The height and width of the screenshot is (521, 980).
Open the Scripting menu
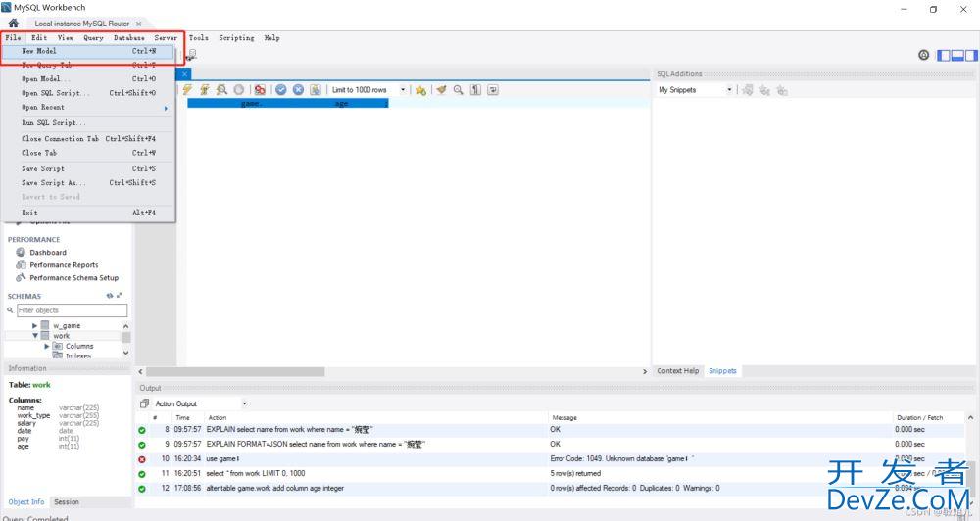[236, 37]
